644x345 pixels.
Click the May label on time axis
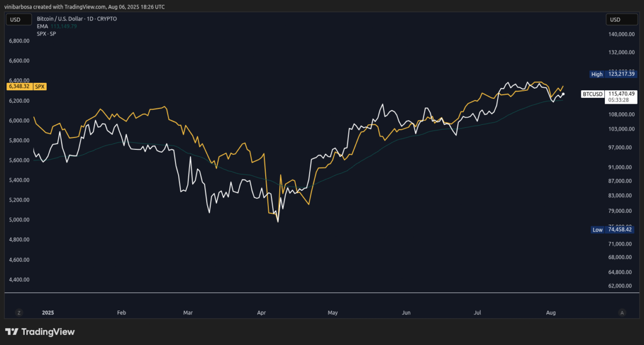(x=333, y=312)
